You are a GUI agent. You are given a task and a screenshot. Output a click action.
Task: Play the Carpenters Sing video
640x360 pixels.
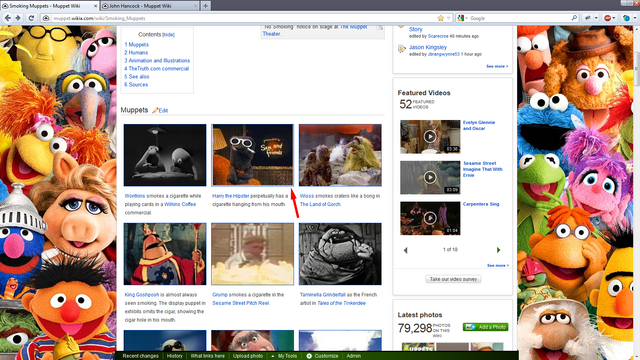click(x=430, y=218)
